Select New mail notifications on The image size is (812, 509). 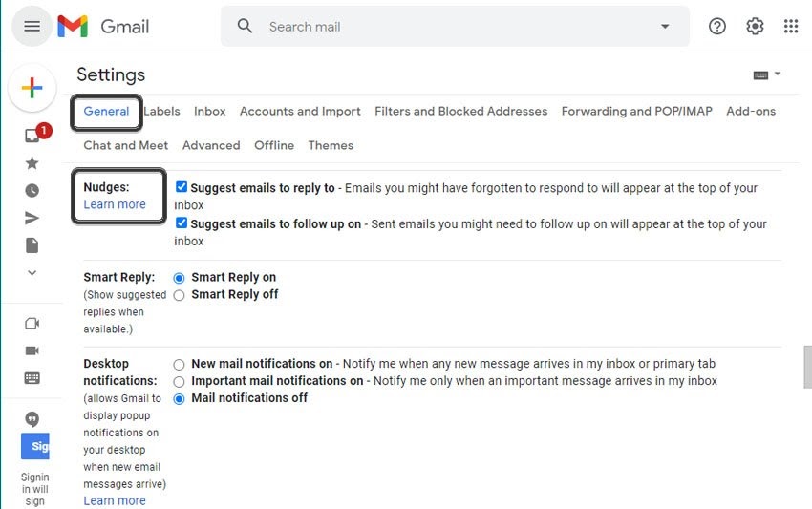pyautogui.click(x=179, y=365)
